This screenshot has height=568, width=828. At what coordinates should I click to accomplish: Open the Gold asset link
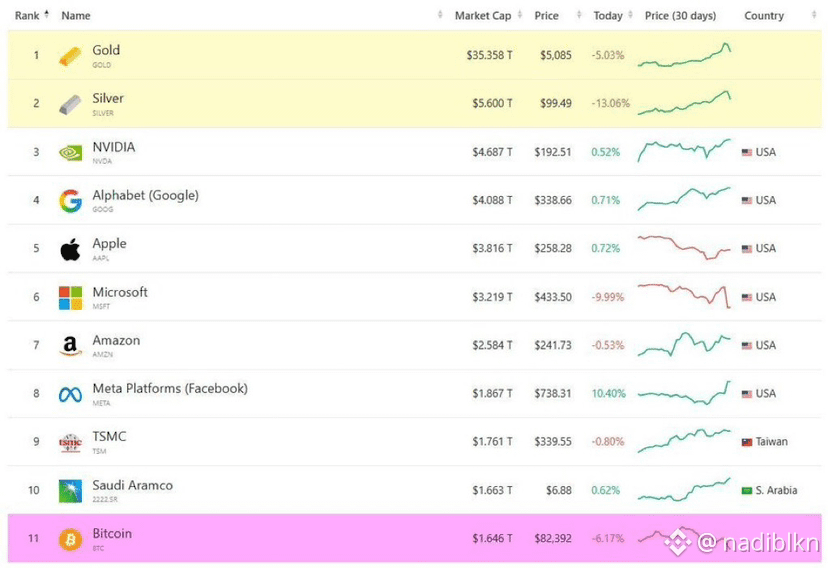[106, 50]
